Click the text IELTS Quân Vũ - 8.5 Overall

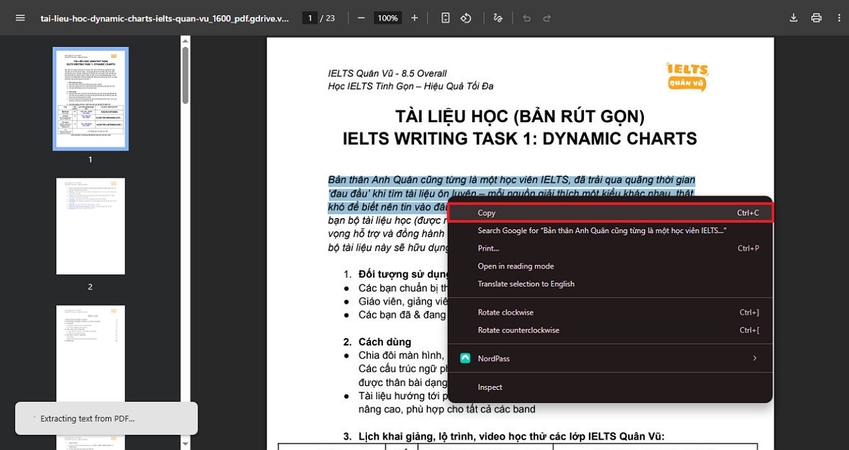387,74
